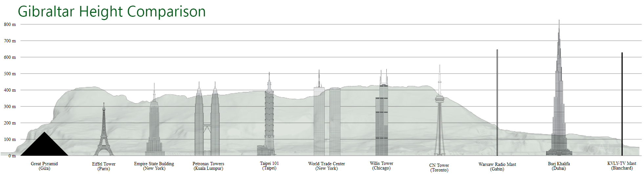Viewport: 644px width, 181px height.
Task: Click the Warsaw Radio Mast line
Action: coord(497,102)
